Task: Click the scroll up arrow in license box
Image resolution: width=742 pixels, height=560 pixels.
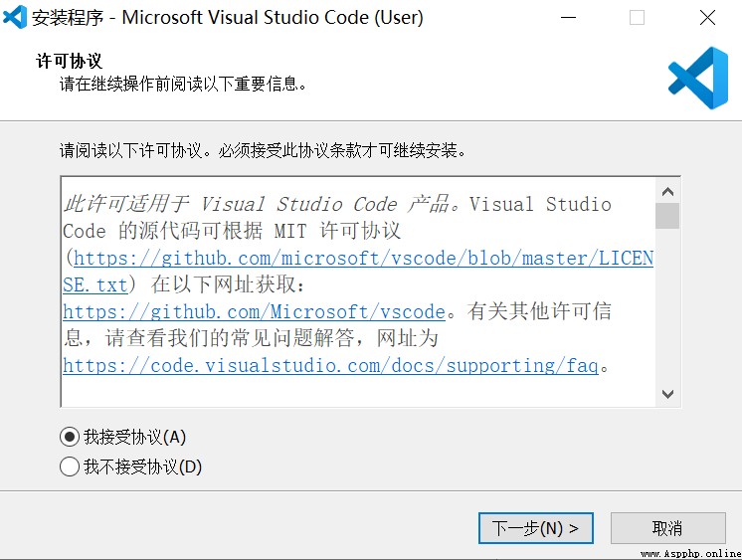Action: [x=667, y=192]
